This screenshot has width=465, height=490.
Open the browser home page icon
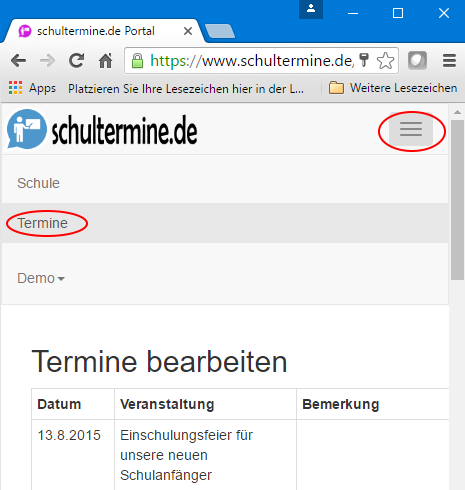tap(106, 61)
